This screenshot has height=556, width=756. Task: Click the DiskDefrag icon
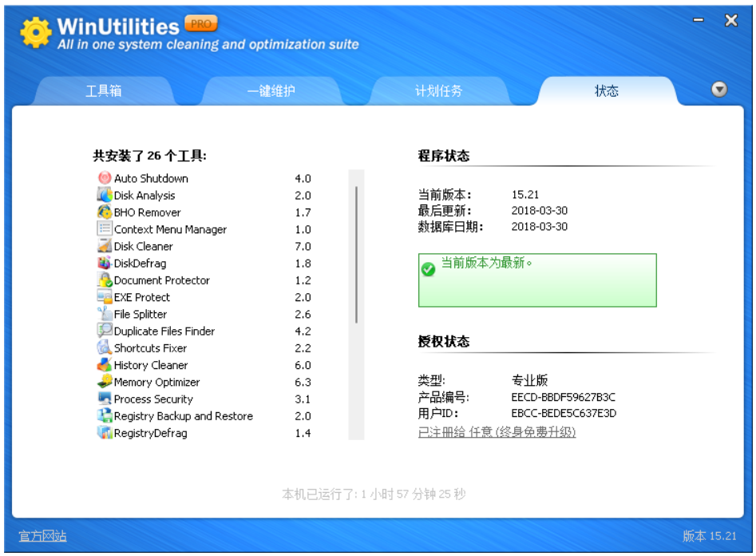[x=105, y=263]
